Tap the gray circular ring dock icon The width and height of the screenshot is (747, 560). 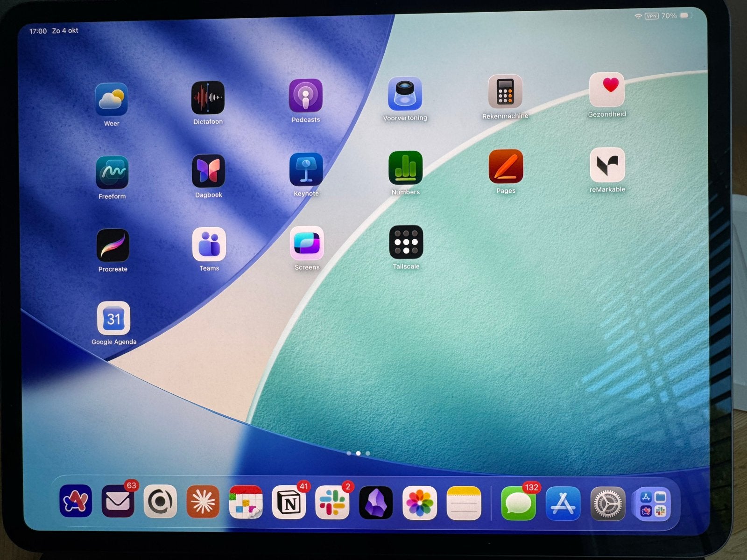tap(160, 502)
